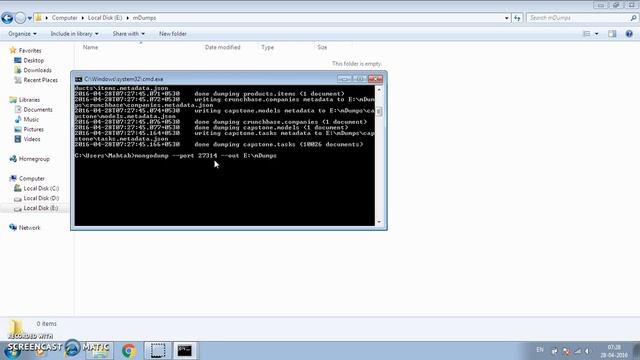640x360 pixels.
Task: Click the cmd window scrollbar thumb
Action: click(379, 111)
